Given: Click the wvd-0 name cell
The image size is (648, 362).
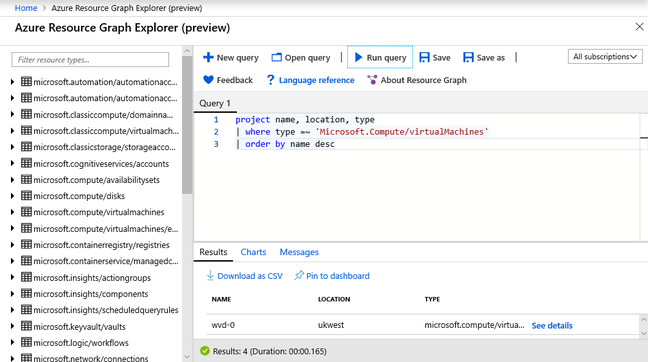Looking at the screenshot, I should (223, 325).
